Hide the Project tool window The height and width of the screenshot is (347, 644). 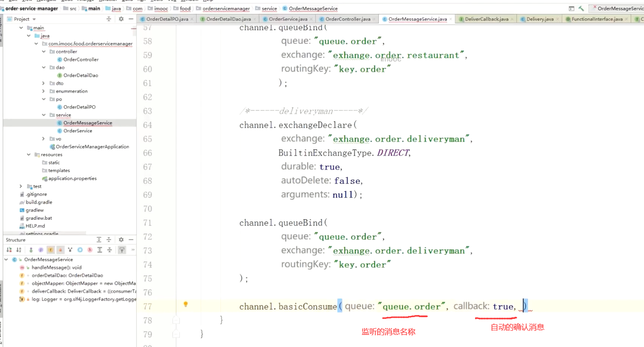(x=131, y=19)
